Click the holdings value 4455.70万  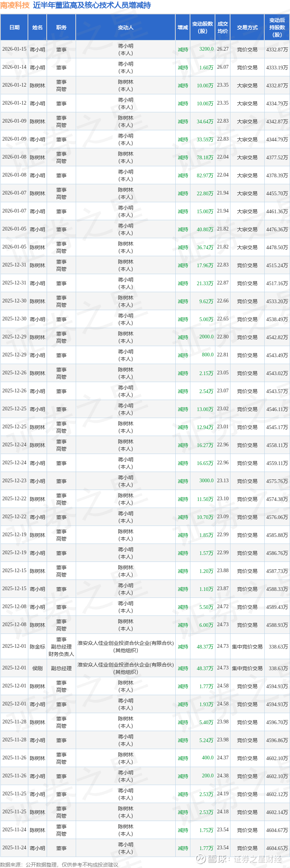click(277, 193)
